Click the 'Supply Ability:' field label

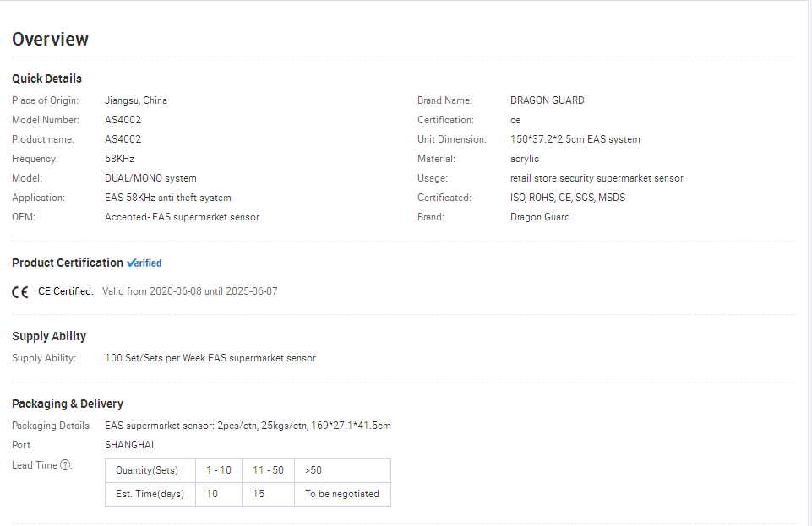[x=44, y=358]
